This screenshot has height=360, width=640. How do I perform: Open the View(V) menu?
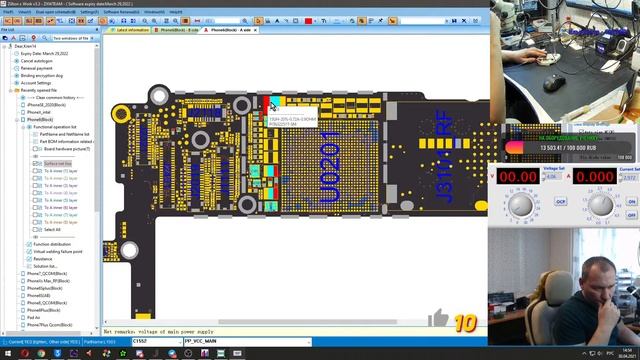(x=24, y=12)
